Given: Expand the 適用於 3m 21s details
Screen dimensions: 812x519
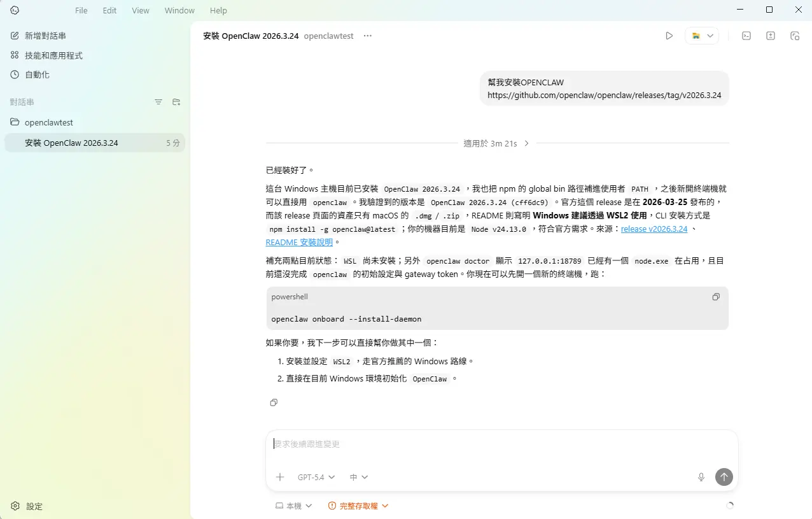Looking at the screenshot, I should pyautogui.click(x=496, y=143).
